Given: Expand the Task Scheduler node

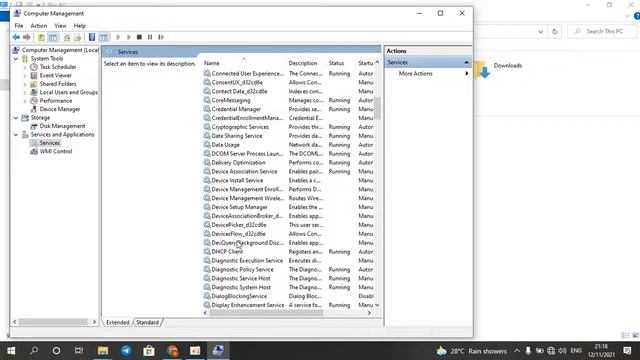Looking at the screenshot, I should pyautogui.click(x=25, y=67).
